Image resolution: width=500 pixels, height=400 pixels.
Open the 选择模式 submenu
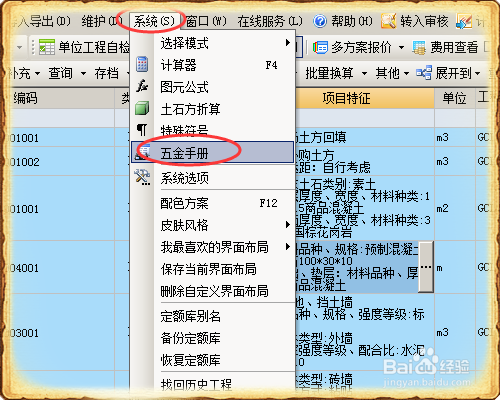tap(213, 43)
